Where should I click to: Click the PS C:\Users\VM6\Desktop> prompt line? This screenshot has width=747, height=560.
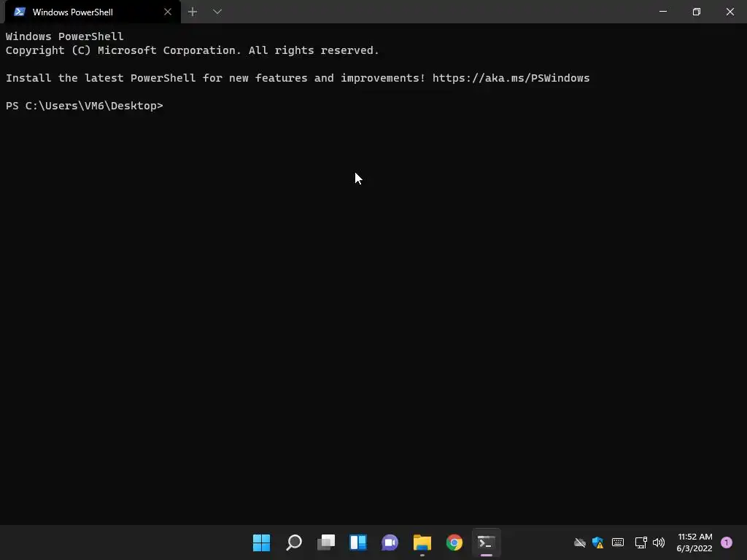tap(85, 106)
